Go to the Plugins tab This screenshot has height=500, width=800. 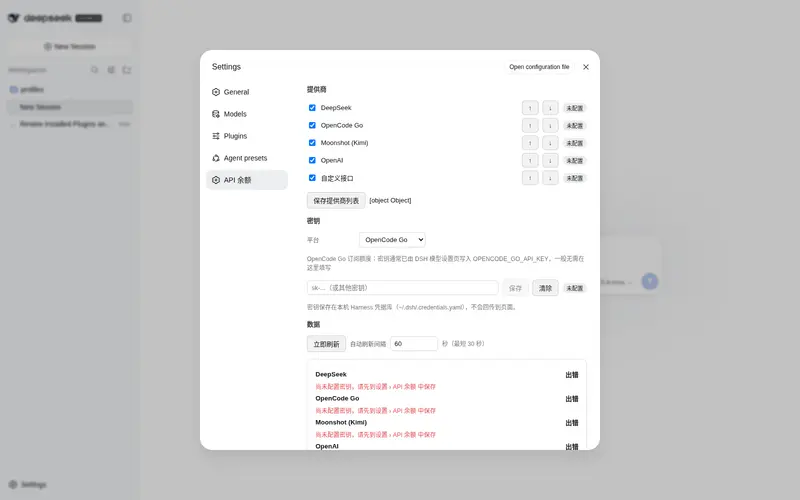[x=247, y=136]
